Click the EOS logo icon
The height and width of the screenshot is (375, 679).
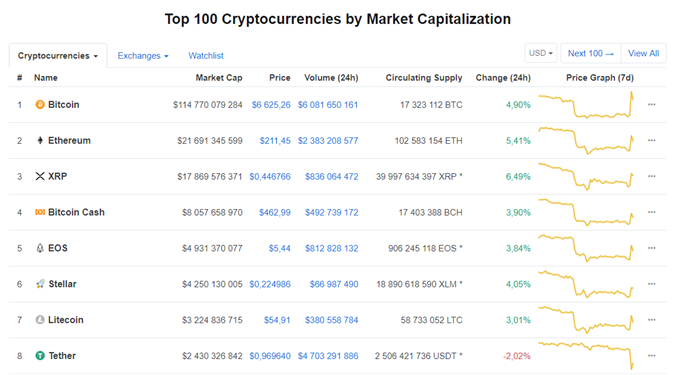40,248
